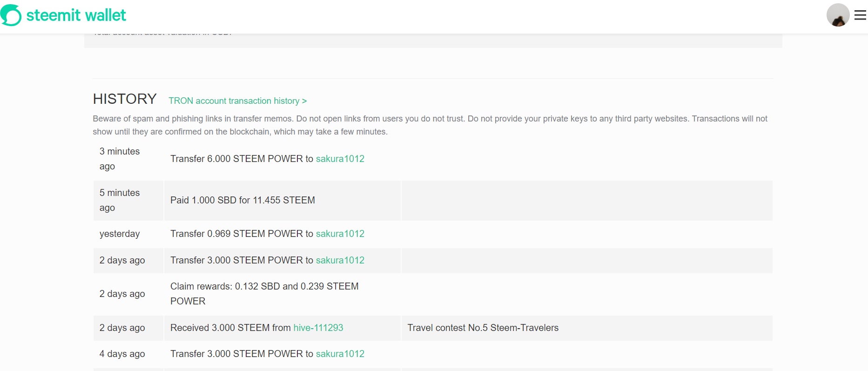The height and width of the screenshot is (371, 868).
Task: Click "Received 3.000 STEEM from" text
Action: (230, 328)
